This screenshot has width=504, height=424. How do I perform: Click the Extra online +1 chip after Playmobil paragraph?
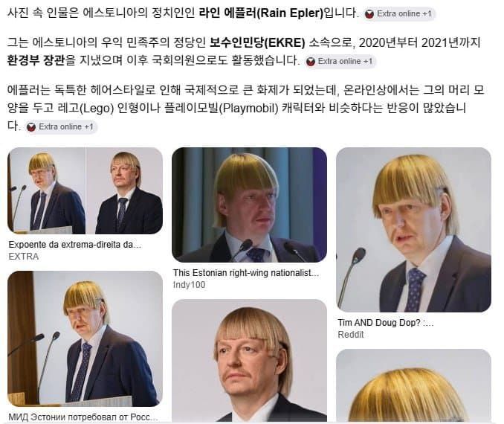[60, 126]
